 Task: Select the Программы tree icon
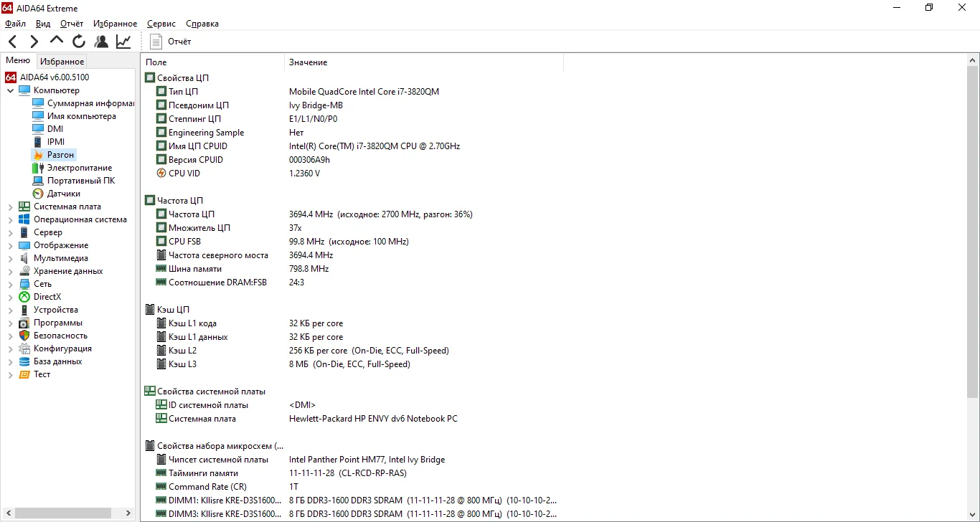click(24, 323)
